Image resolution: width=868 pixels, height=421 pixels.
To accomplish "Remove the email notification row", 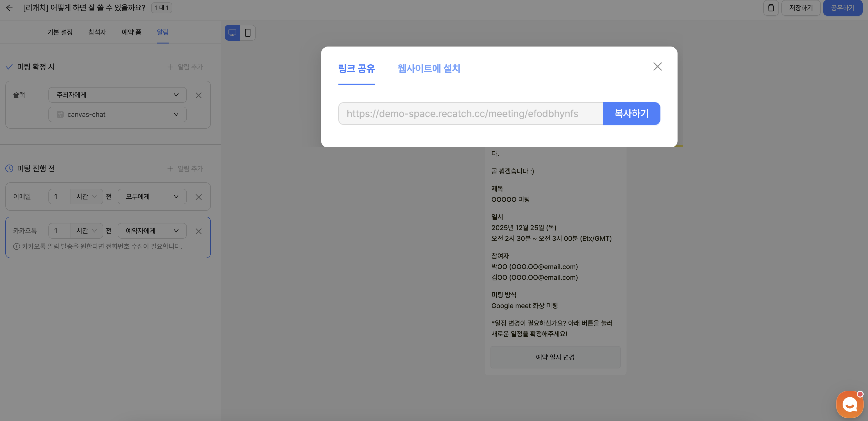I will coord(198,197).
